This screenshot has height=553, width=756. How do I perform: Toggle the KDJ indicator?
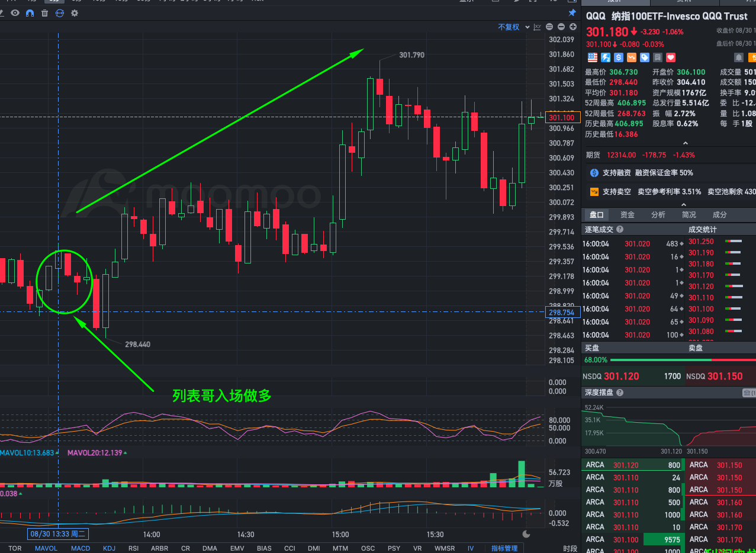110,548
